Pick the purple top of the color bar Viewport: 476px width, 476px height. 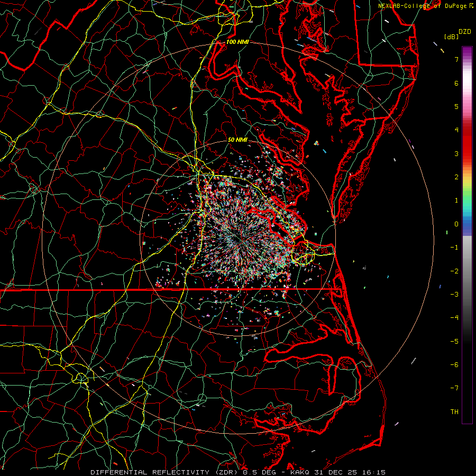[x=467, y=52]
